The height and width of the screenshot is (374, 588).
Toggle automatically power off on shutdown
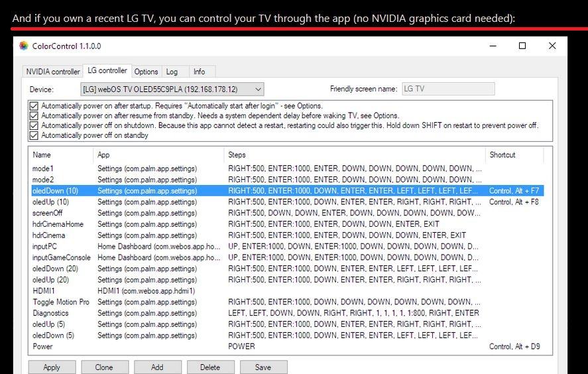click(x=34, y=125)
